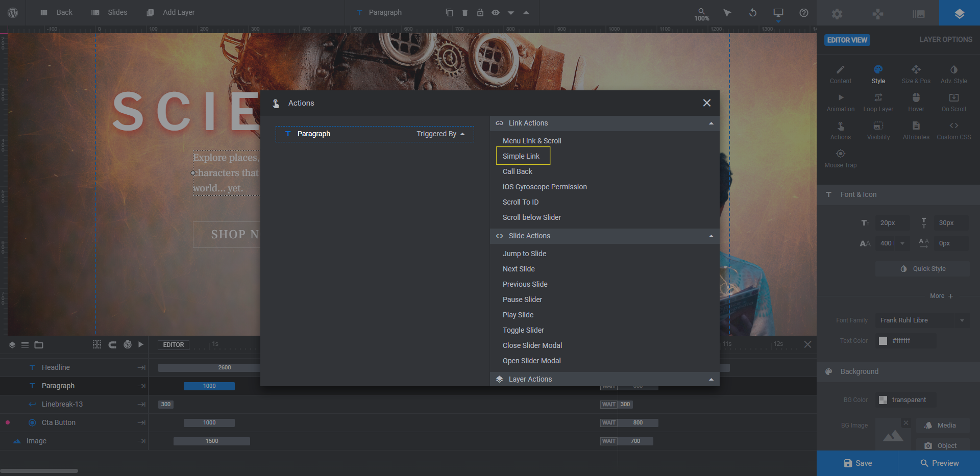The image size is (980, 476).
Task: Play the timeline animation
Action: 141,344
